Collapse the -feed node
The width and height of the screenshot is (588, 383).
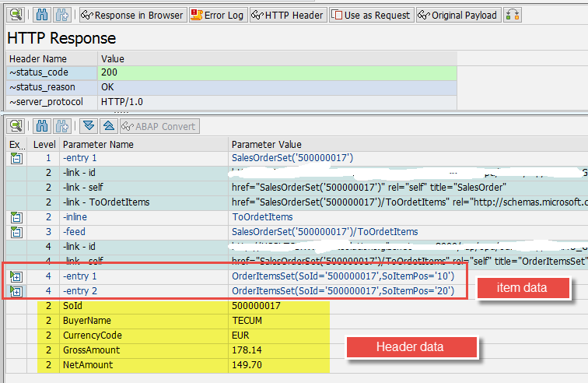16,232
